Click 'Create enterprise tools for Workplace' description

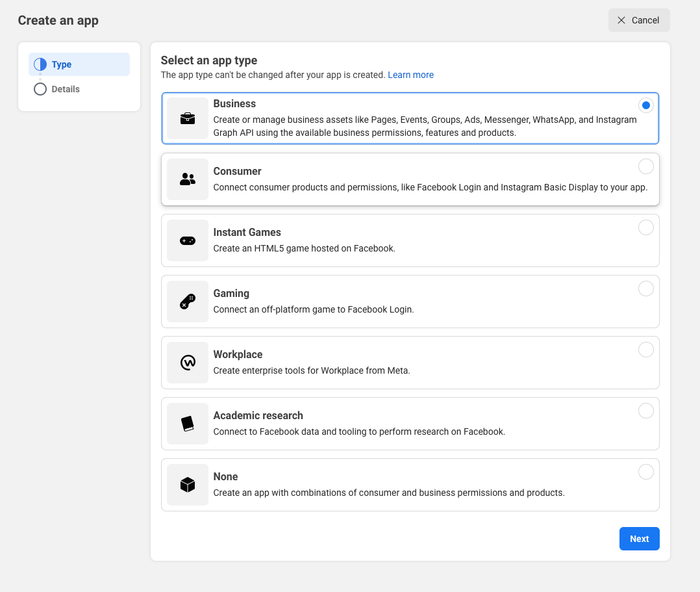coord(312,371)
